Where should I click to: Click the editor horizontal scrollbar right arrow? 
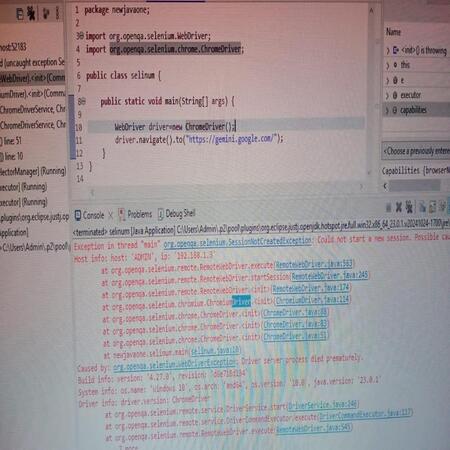[361, 187]
